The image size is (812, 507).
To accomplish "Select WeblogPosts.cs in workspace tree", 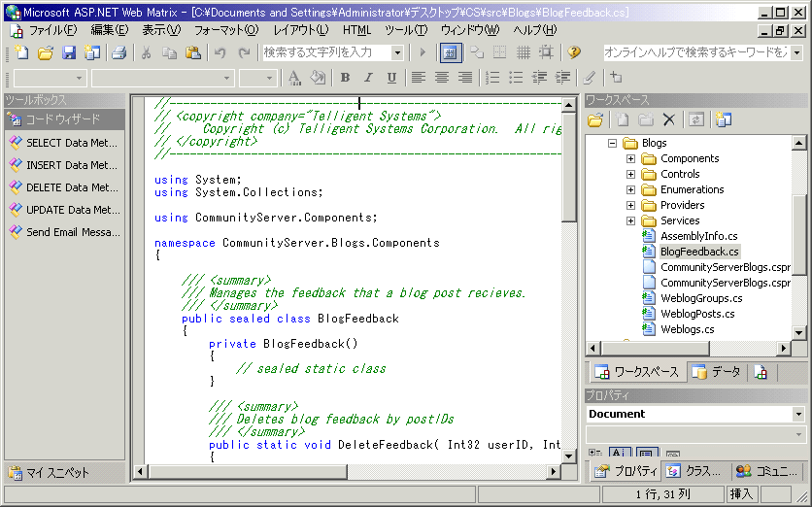I will coord(697,314).
